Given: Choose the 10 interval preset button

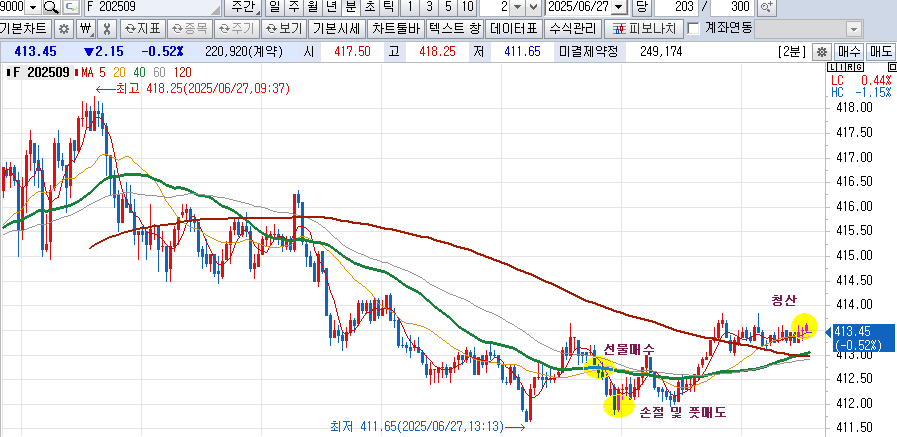Looking at the screenshot, I should click(467, 7).
